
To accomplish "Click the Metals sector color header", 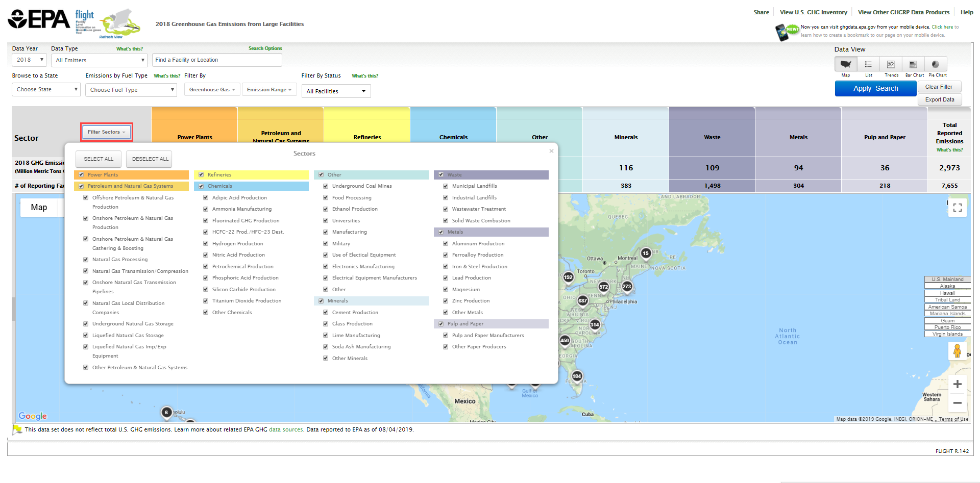I will tap(491, 232).
